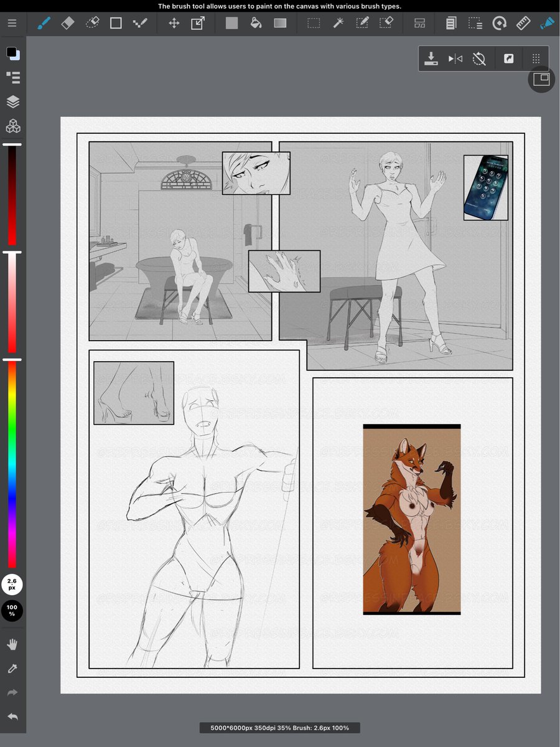560x747 pixels.
Task: Open the round reference window button
Action: 541,79
